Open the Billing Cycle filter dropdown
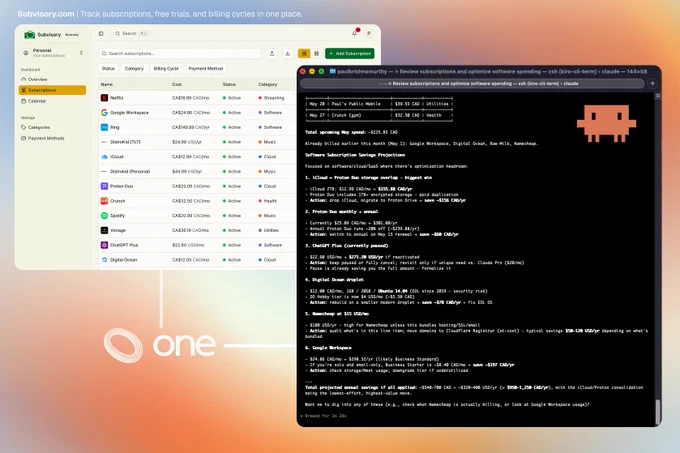This screenshot has height=453, width=680. coord(166,68)
